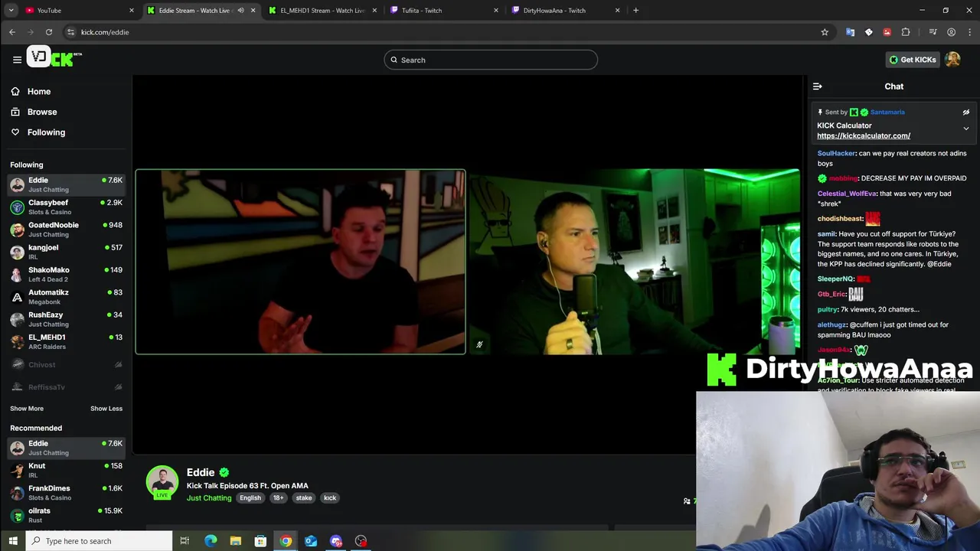This screenshot has height=551, width=980.
Task: Open oilrats channel in Recommended list
Action: (66, 515)
